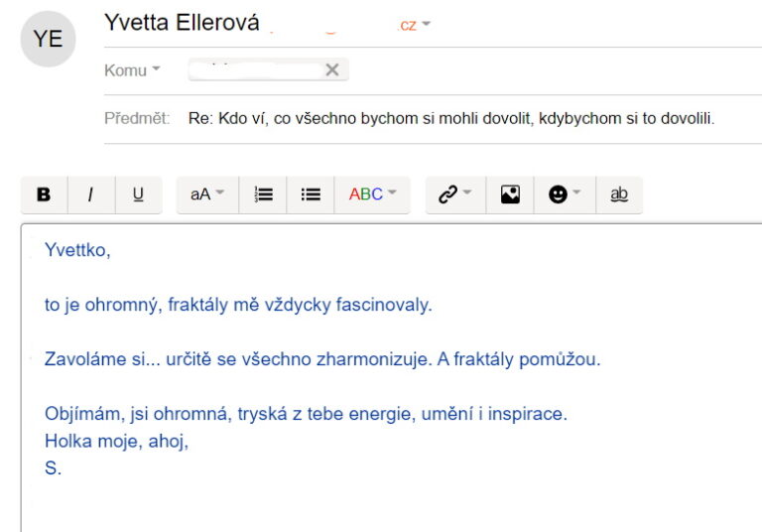The width and height of the screenshot is (762, 532).
Task: Click the subject field text
Action: click(x=451, y=118)
